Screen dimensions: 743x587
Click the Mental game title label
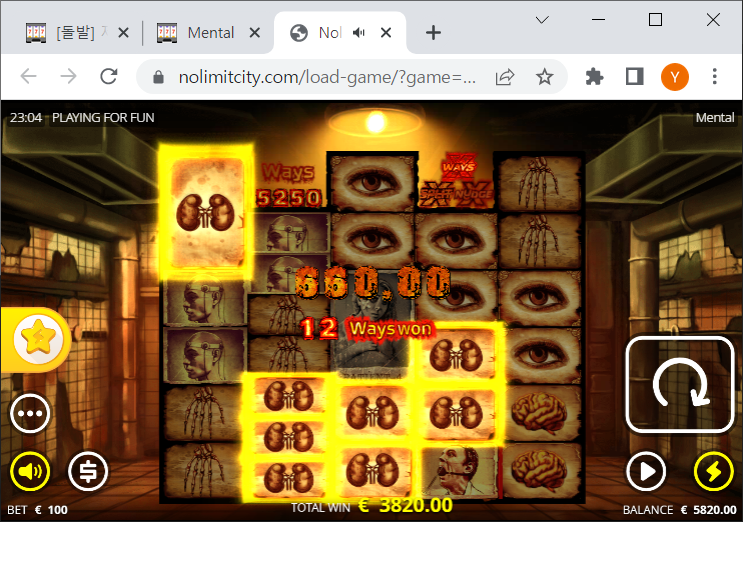pos(715,117)
